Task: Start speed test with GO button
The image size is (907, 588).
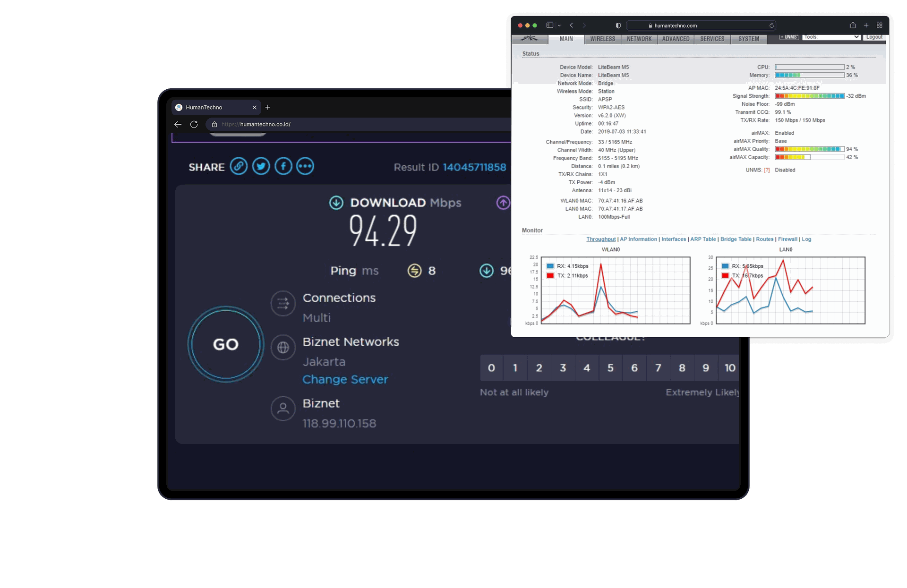Action: click(x=226, y=344)
